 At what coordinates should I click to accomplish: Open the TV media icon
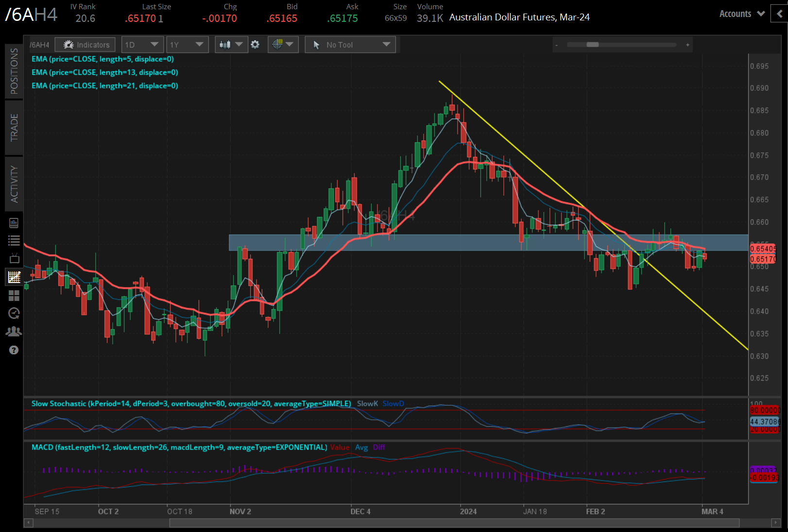[x=14, y=258]
